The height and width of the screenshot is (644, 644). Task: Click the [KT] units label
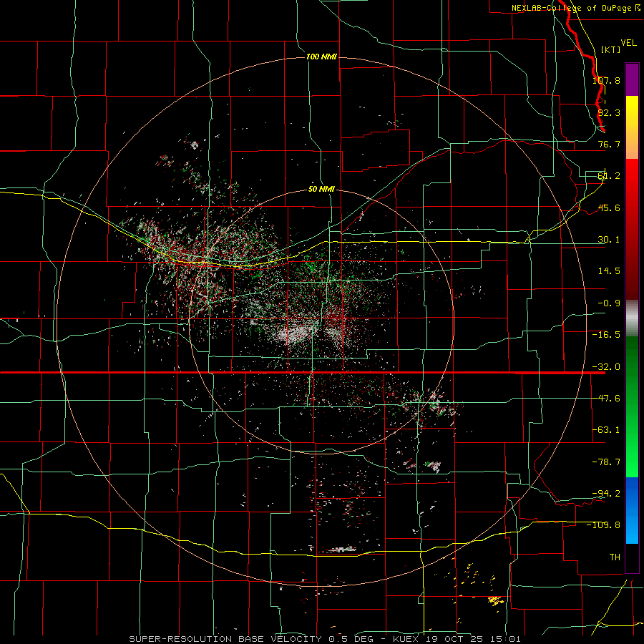pyautogui.click(x=611, y=49)
